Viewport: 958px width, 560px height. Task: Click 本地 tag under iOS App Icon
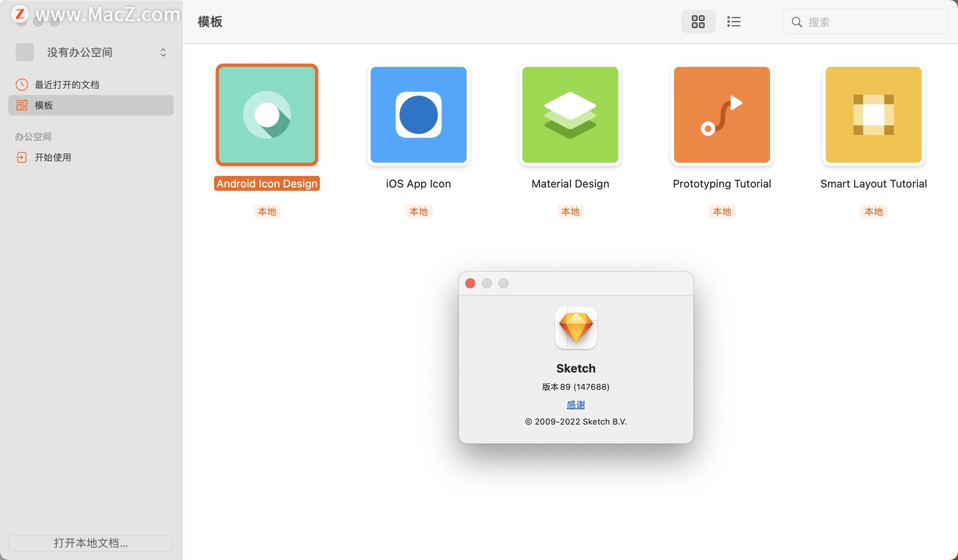[418, 211]
